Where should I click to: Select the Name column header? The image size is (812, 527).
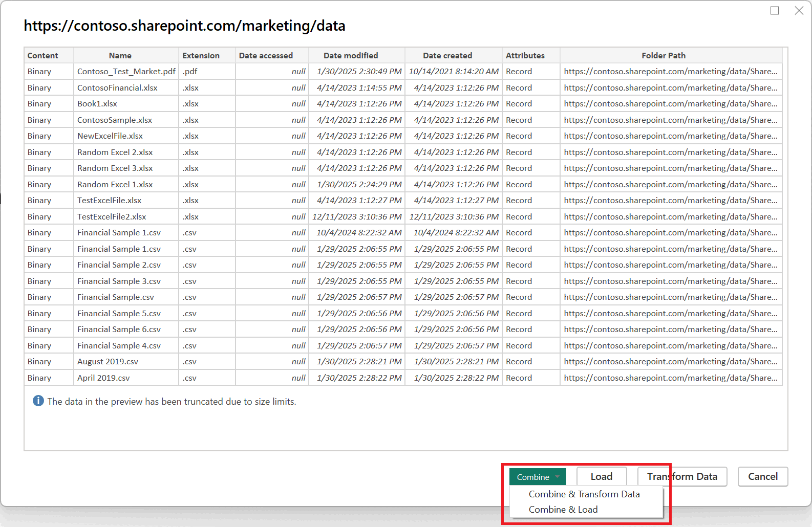pos(120,55)
